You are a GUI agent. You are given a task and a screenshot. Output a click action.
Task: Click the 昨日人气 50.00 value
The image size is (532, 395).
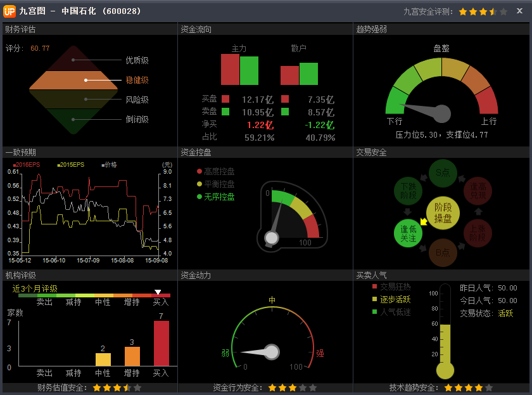pos(507,288)
